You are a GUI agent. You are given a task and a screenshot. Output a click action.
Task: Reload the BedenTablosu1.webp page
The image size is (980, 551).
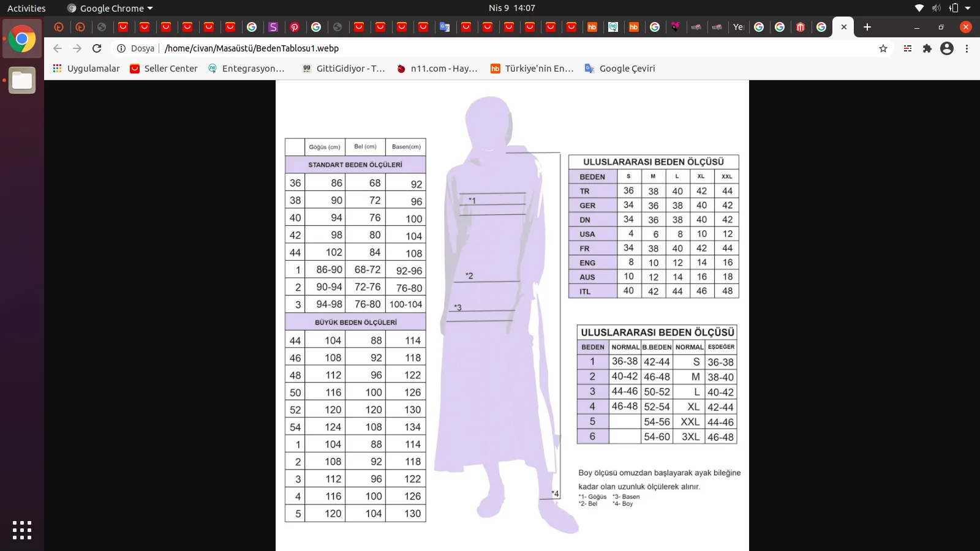[x=97, y=48]
